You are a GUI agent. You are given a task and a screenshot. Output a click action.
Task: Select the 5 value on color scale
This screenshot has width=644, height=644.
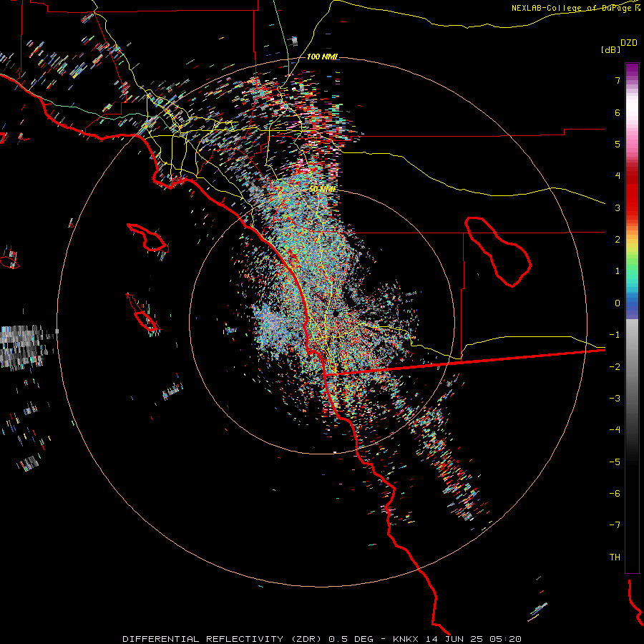coord(618,144)
